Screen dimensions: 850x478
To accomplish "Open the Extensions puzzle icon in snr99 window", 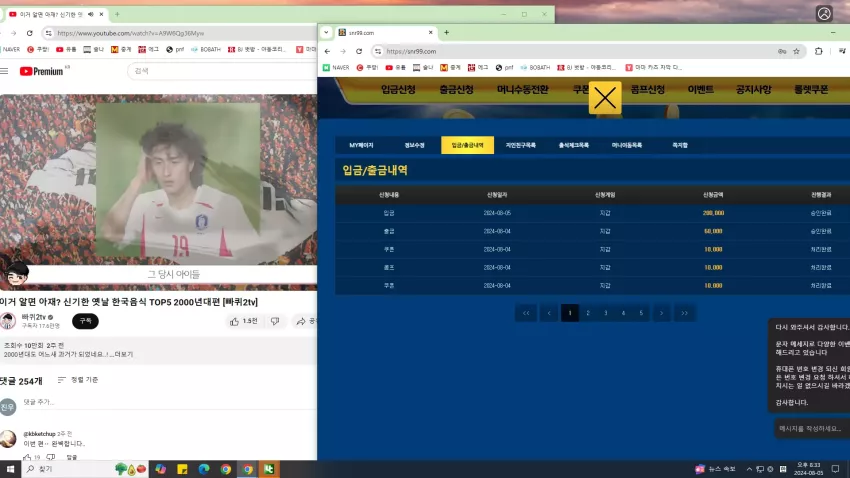I will [819, 51].
